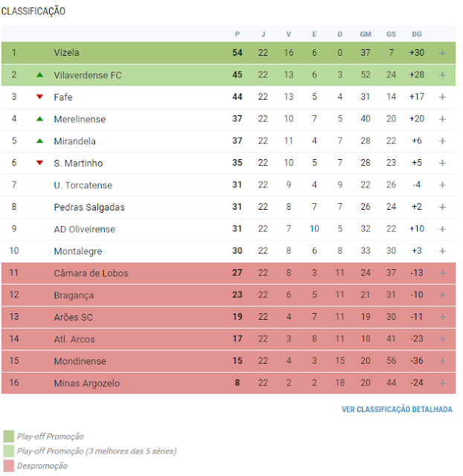Click plus icon on Bragança row

(442, 295)
